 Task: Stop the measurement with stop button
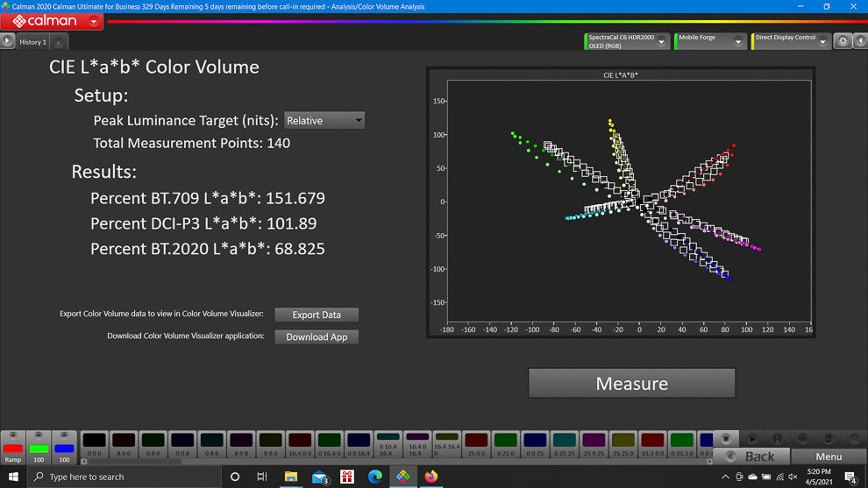(726, 439)
